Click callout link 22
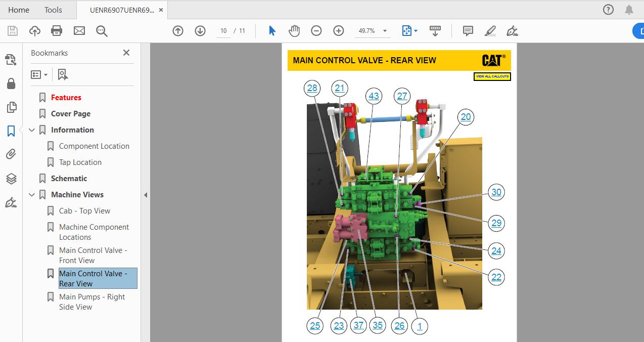 (x=496, y=277)
